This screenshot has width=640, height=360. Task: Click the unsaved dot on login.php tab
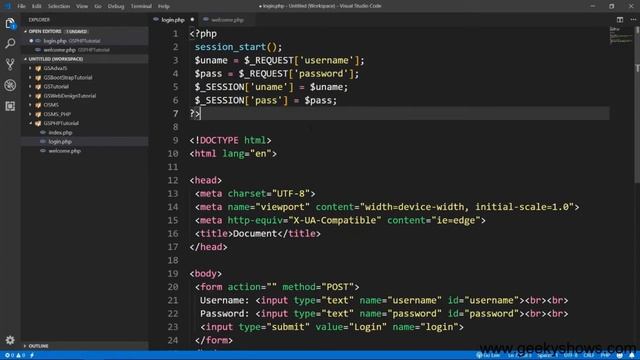192,20
